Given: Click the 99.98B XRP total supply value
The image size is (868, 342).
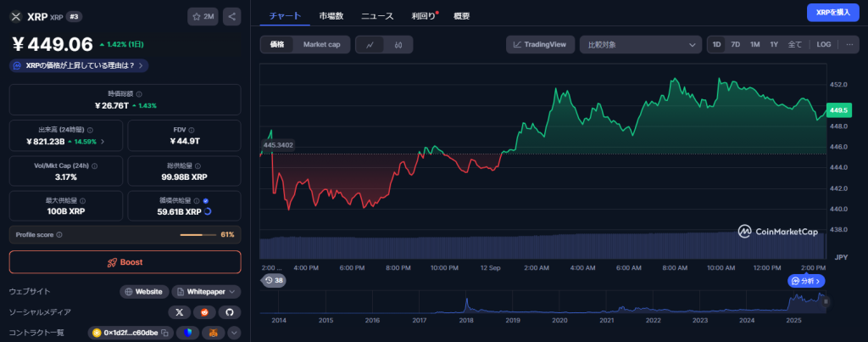Looking at the screenshot, I should pos(184,177).
